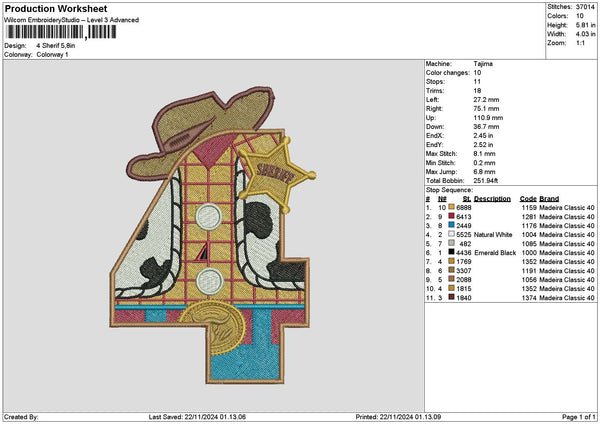Click the Up value '110.9 mm'

(x=488, y=118)
